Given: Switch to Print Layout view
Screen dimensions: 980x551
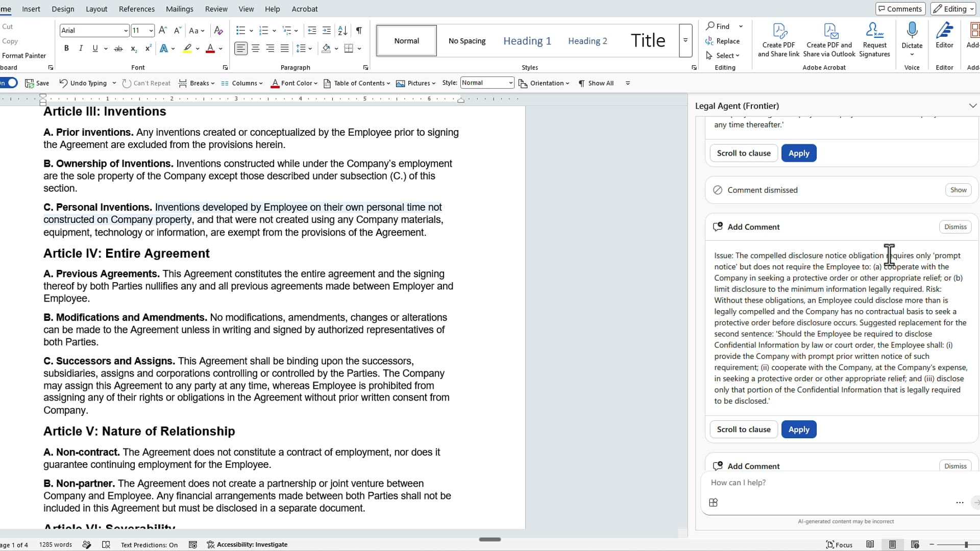Looking at the screenshot, I should pos(892,544).
